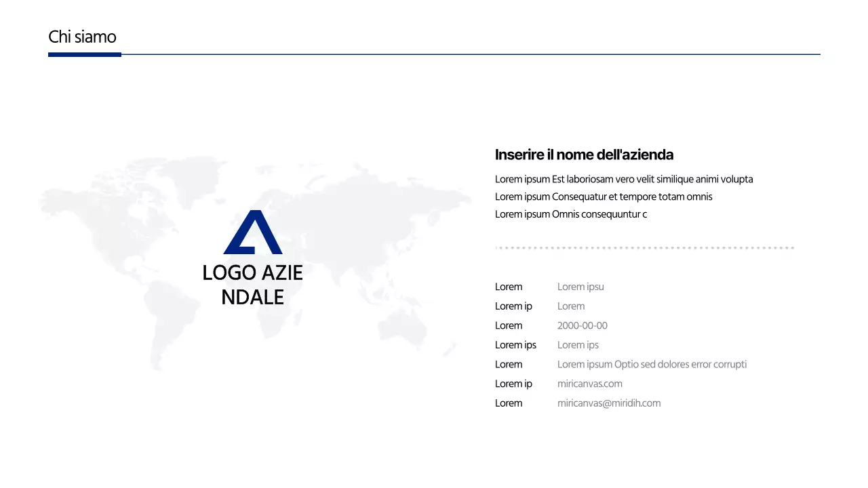Image resolution: width=868 pixels, height=488 pixels.
Task: Select the dotted gray divider line
Action: pyautogui.click(x=644, y=248)
